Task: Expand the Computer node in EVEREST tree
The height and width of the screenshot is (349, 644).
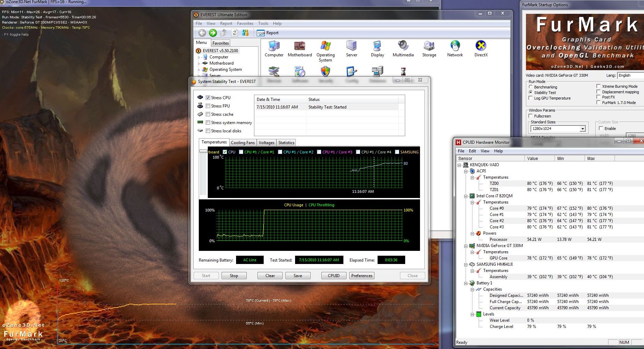Action: pyautogui.click(x=199, y=57)
